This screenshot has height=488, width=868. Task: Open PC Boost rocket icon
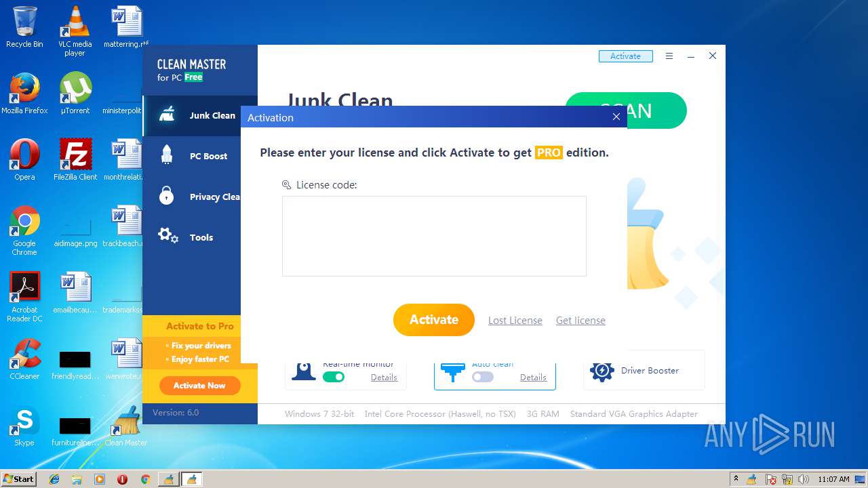(167, 155)
